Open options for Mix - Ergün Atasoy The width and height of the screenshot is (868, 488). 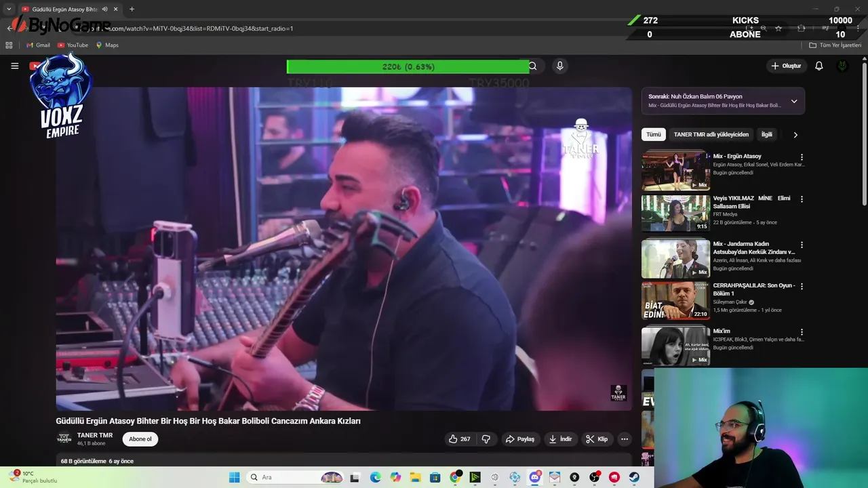[802, 157]
